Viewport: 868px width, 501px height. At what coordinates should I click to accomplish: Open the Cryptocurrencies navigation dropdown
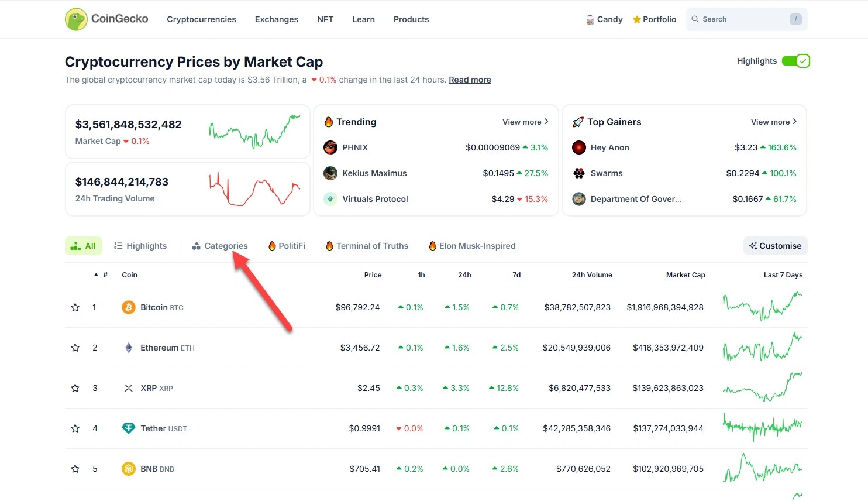[201, 19]
